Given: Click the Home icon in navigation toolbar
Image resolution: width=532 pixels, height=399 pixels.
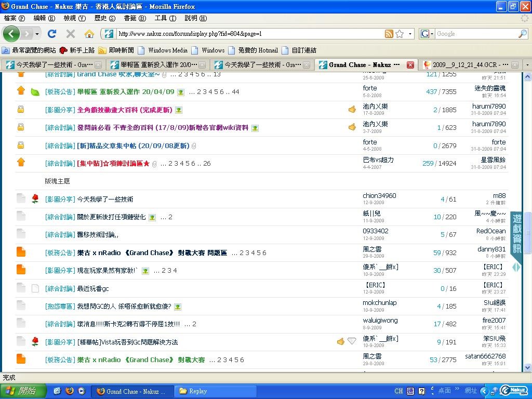Looking at the screenshot, I should 89,34.
